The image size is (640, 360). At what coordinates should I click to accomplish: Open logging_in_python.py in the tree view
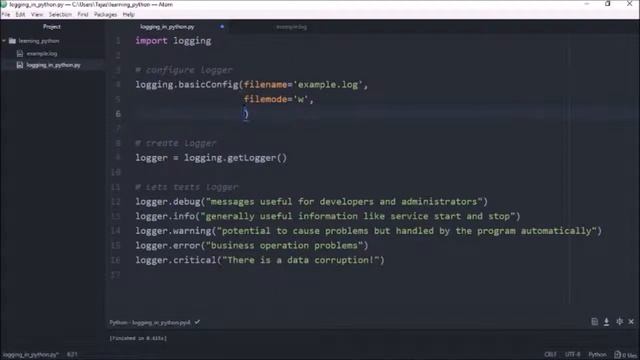coord(53,65)
